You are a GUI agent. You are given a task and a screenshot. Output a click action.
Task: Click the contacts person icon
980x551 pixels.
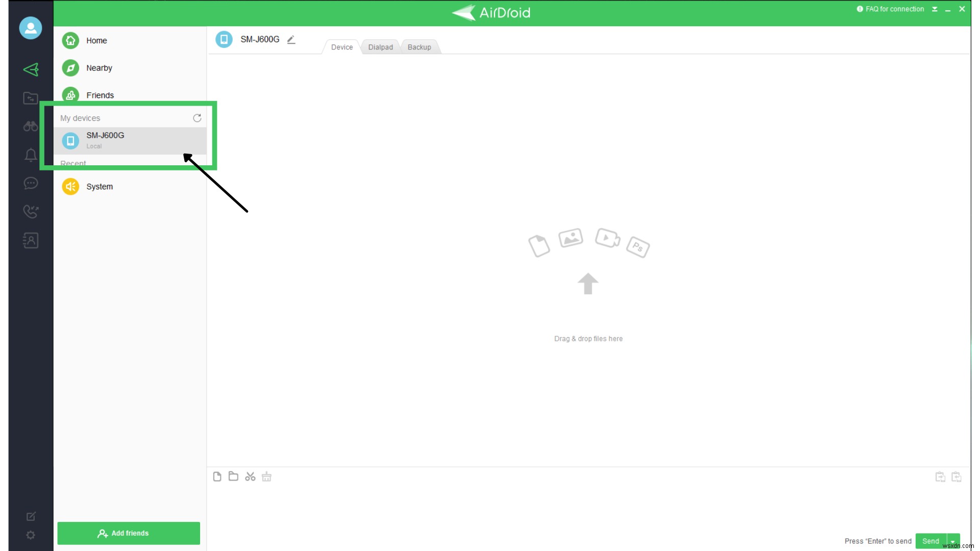(30, 240)
